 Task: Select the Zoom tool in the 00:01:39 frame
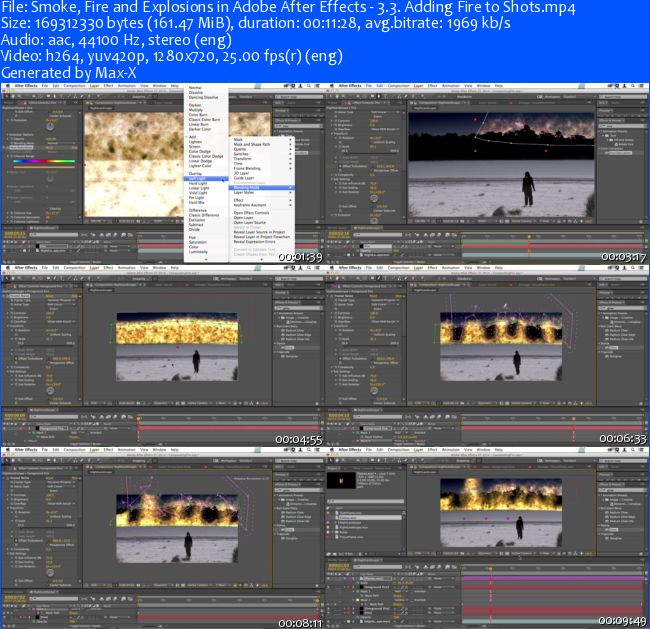click(17, 96)
